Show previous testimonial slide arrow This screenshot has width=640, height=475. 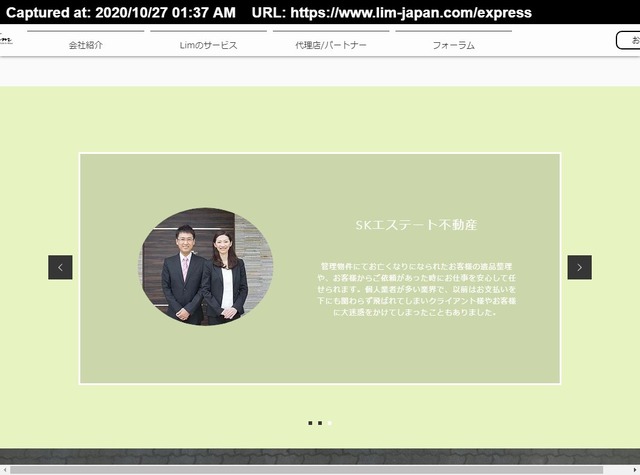click(x=60, y=267)
